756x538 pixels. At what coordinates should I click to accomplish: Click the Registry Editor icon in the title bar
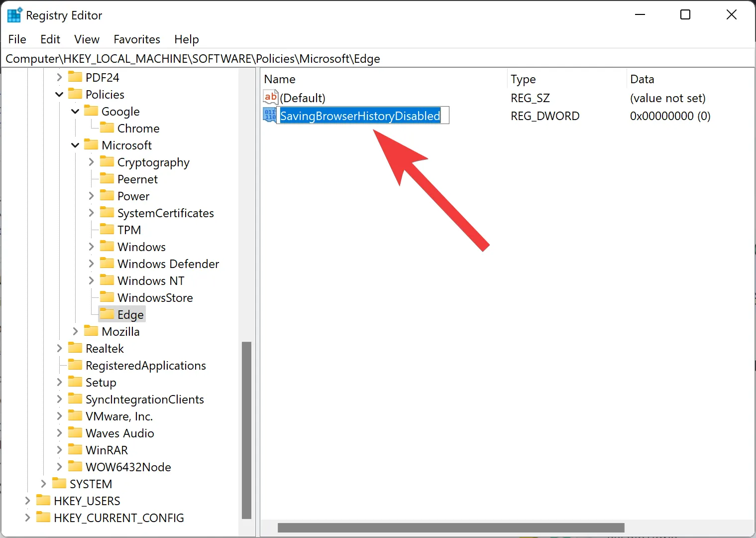[14, 15]
